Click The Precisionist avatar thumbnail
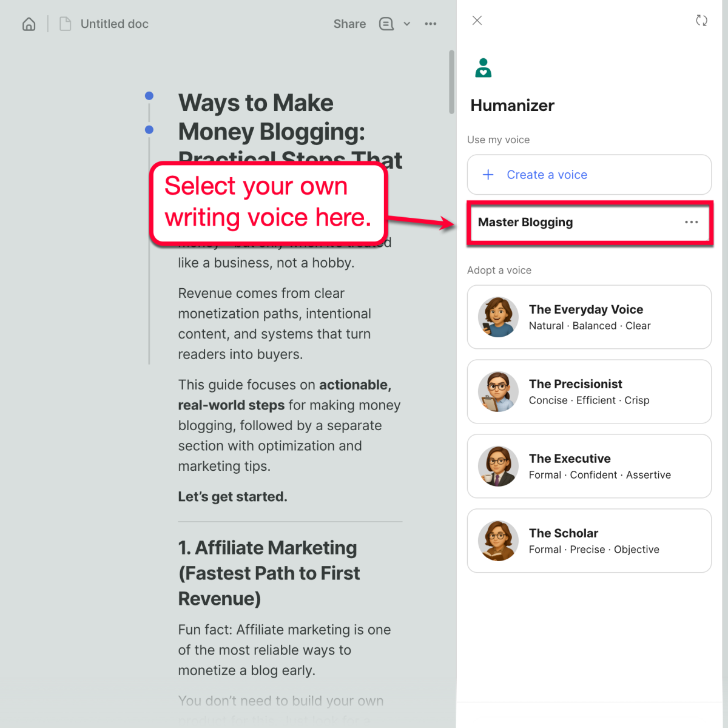The height and width of the screenshot is (728, 728). tap(498, 391)
